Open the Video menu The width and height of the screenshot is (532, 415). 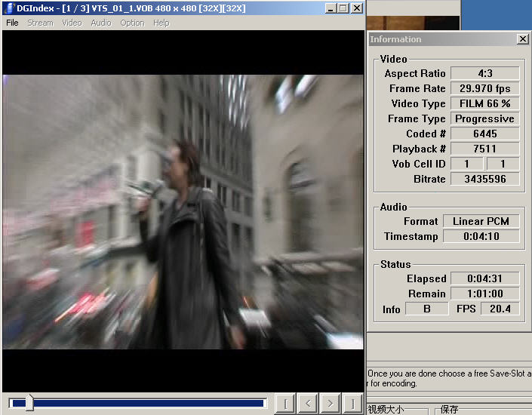[72, 23]
